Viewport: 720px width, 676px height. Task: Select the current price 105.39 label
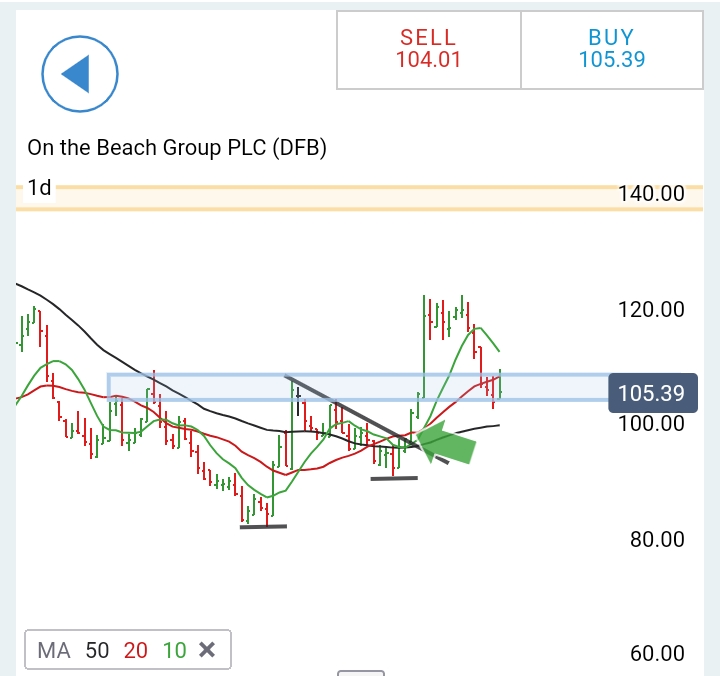click(x=652, y=393)
